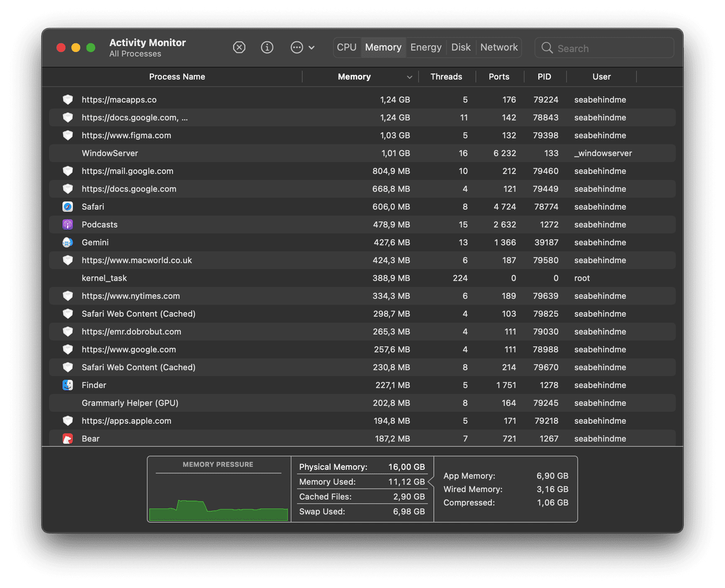Click the root user cell
The width and height of the screenshot is (725, 588).
(x=582, y=278)
